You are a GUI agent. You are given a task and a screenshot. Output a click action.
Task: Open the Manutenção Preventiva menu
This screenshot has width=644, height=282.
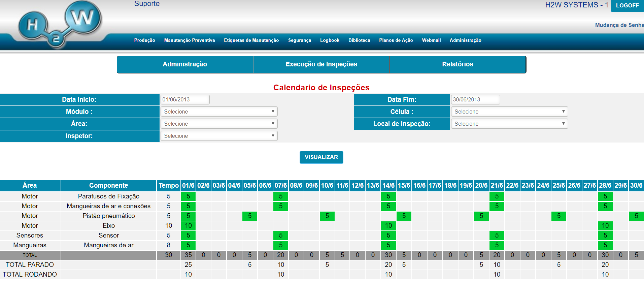[189, 40]
